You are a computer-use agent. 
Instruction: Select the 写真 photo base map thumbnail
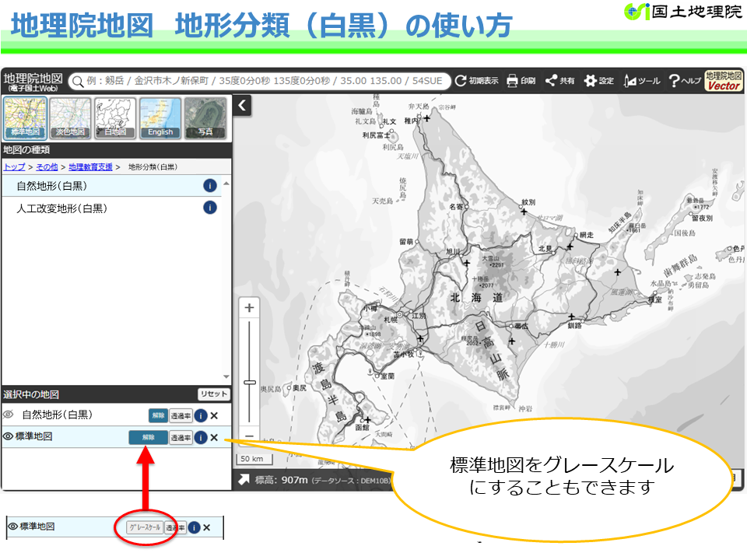click(x=205, y=118)
